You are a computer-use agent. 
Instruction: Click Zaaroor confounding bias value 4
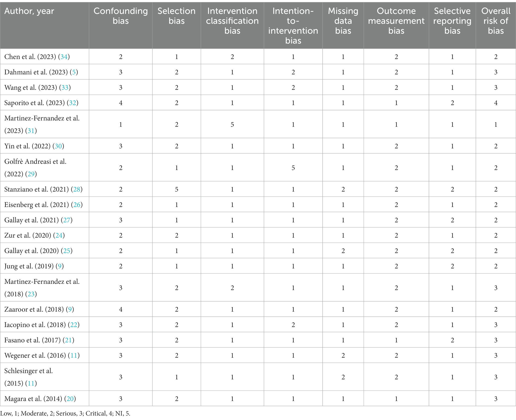(x=121, y=309)
